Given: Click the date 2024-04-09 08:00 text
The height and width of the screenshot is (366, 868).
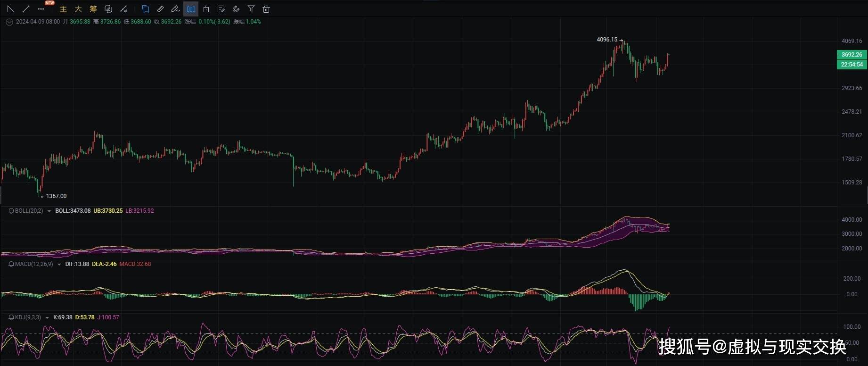Looking at the screenshot, I should click(38, 22).
